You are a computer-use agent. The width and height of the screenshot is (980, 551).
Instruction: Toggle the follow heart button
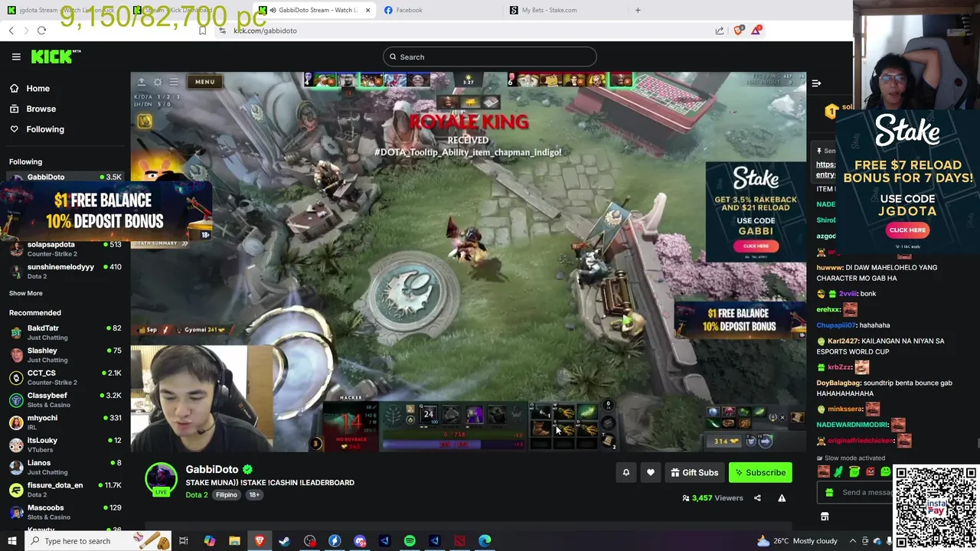pos(651,473)
